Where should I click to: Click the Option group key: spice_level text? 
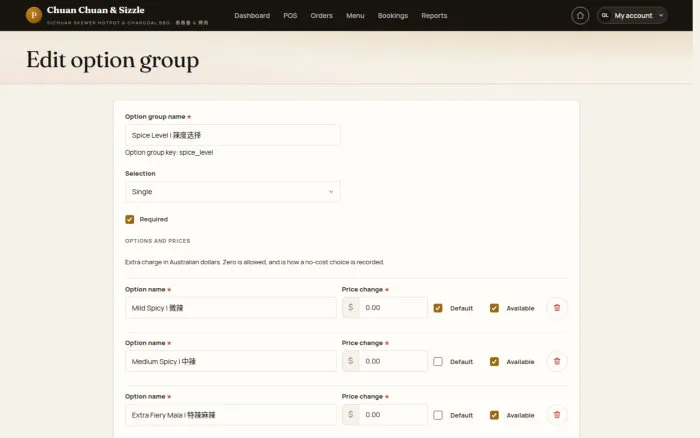(169, 152)
